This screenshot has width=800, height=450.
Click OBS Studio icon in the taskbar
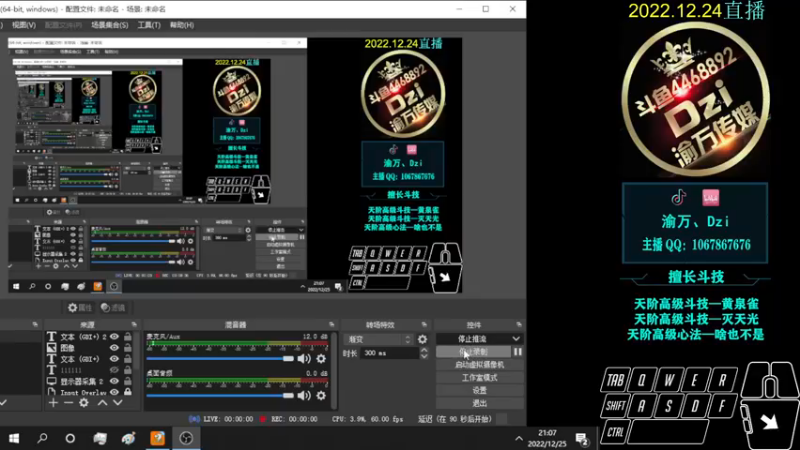(186, 438)
